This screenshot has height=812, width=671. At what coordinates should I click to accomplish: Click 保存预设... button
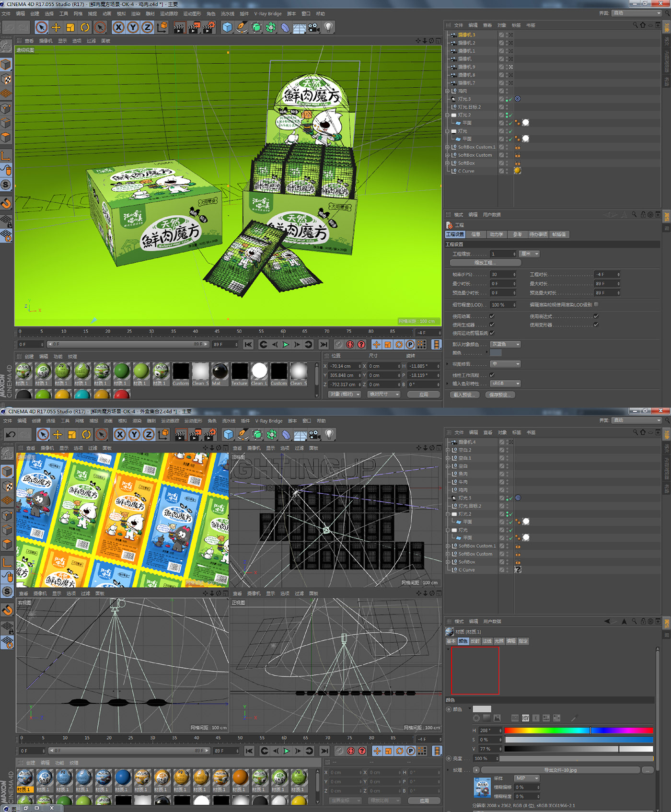point(499,395)
